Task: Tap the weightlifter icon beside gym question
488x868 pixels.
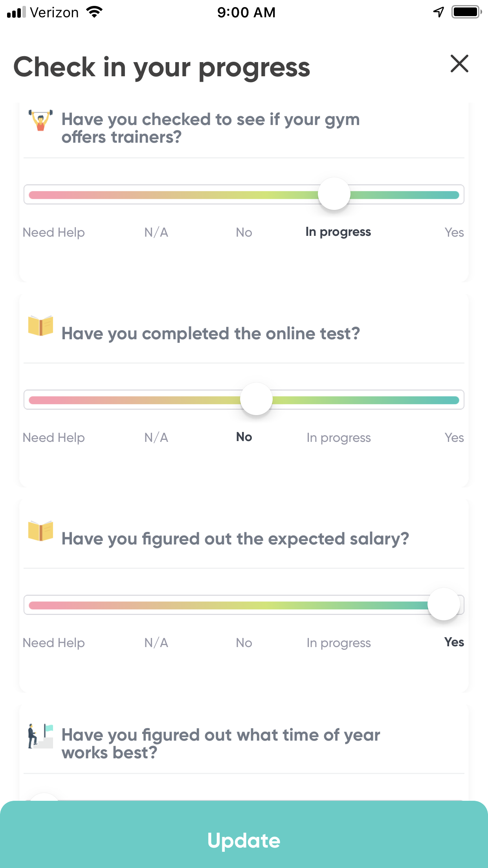Action: [x=40, y=120]
